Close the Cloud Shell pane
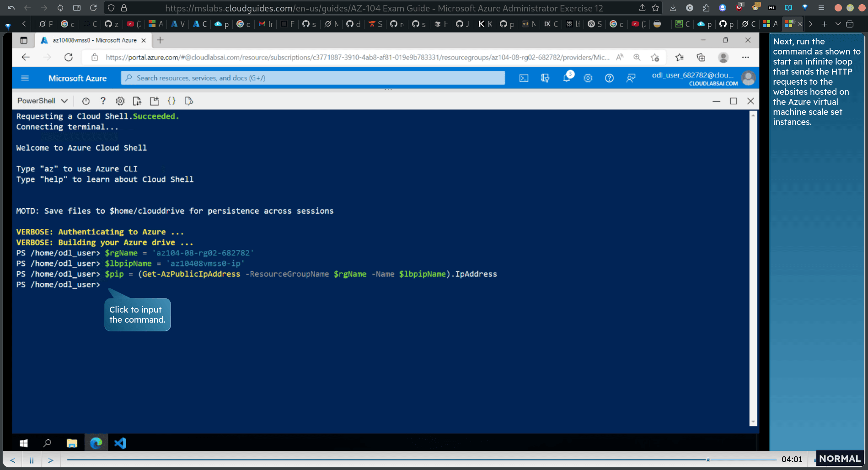Screen dimensions: 868x470 (750, 101)
